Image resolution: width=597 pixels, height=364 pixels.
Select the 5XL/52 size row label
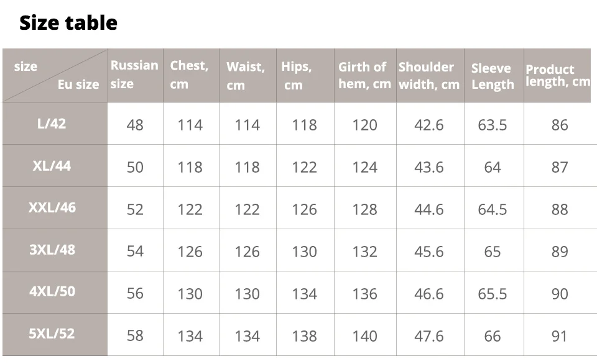click(52, 334)
